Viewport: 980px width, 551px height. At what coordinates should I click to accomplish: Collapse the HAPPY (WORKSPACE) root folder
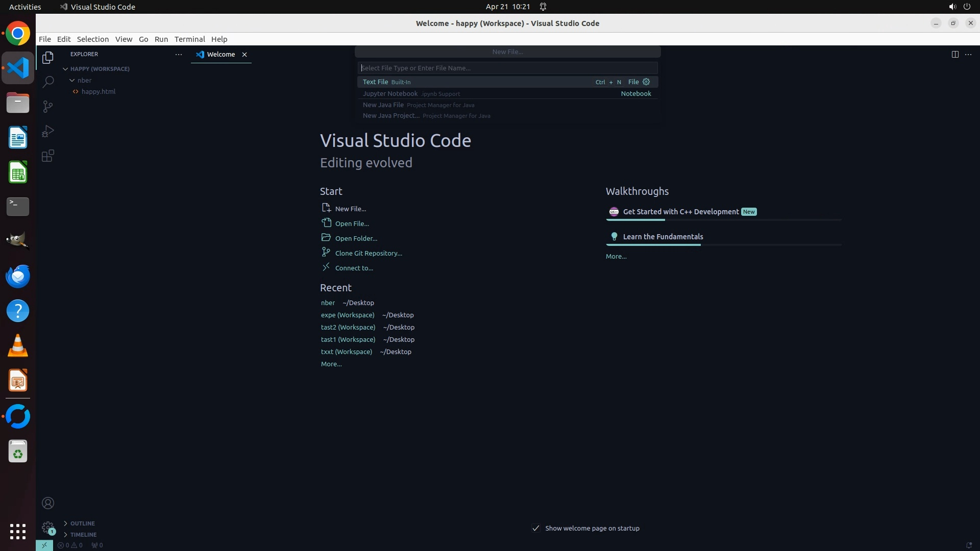pyautogui.click(x=65, y=69)
